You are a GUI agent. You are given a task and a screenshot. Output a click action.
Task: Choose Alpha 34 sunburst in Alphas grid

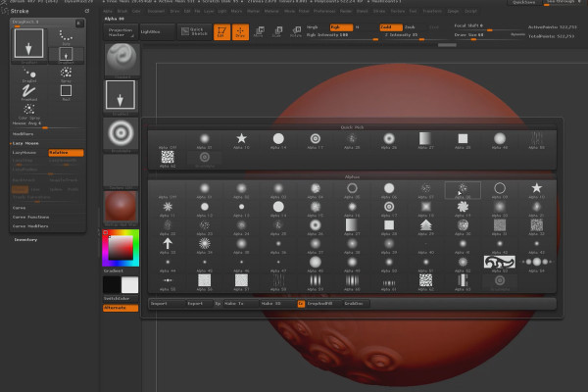pyautogui.click(x=205, y=246)
